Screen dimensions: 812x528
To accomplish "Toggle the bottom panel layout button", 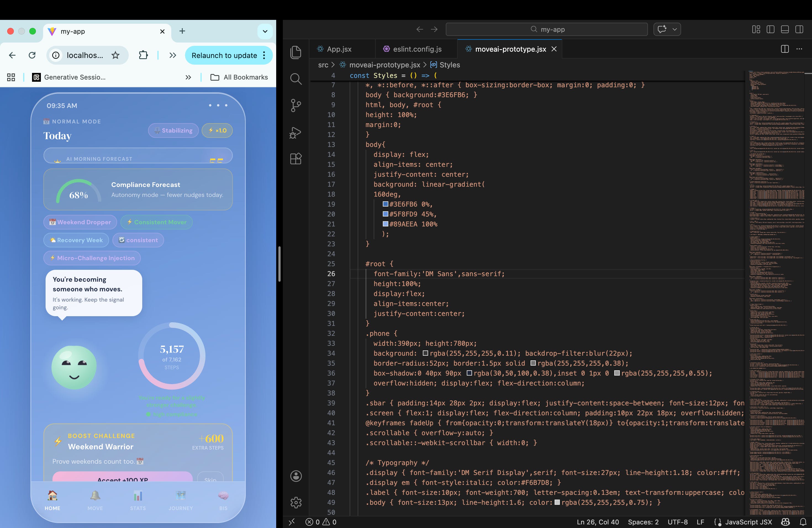I will 785,29.
